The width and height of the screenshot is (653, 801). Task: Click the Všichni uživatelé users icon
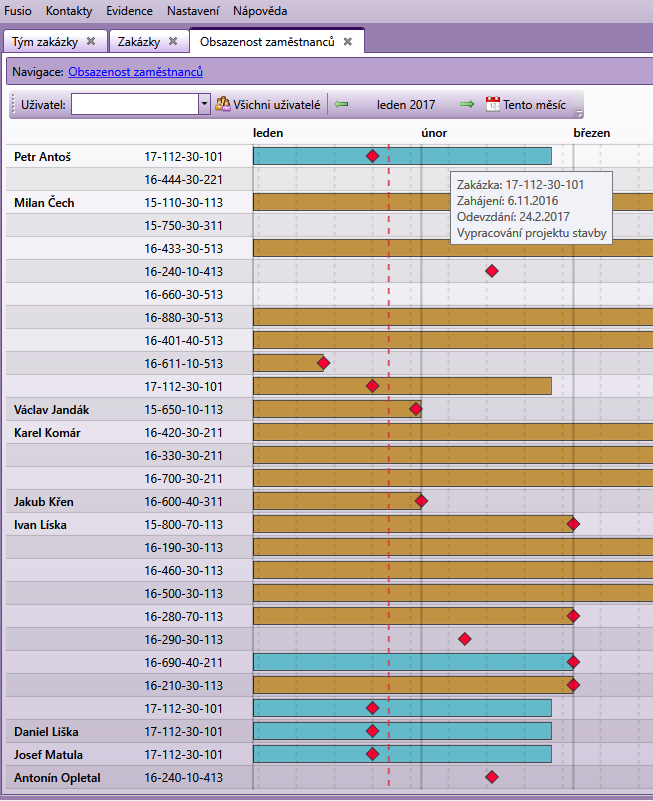pos(223,104)
